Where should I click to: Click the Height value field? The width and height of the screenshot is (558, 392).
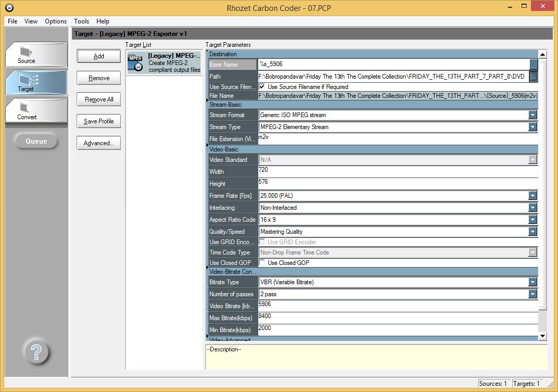(x=398, y=184)
